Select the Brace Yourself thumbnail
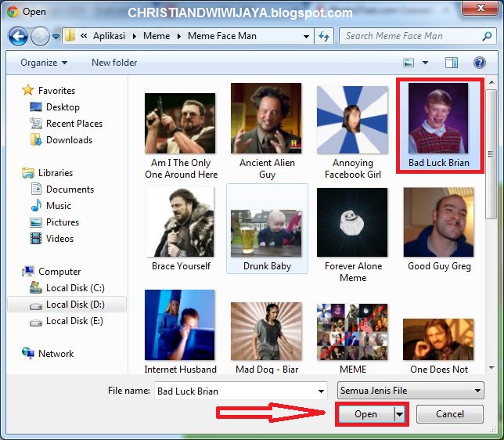Viewport: 504px width, 440px height. tap(180, 222)
